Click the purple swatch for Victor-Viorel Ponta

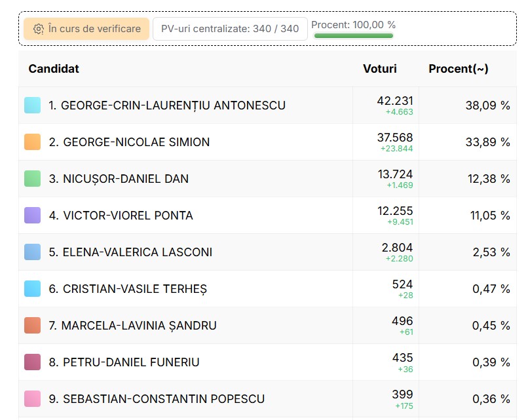coord(32,215)
